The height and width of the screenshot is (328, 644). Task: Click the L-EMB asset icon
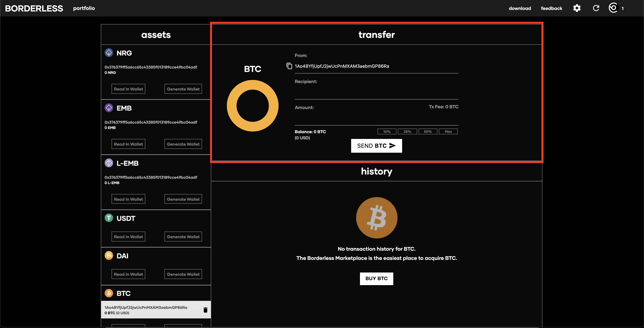coord(109,163)
